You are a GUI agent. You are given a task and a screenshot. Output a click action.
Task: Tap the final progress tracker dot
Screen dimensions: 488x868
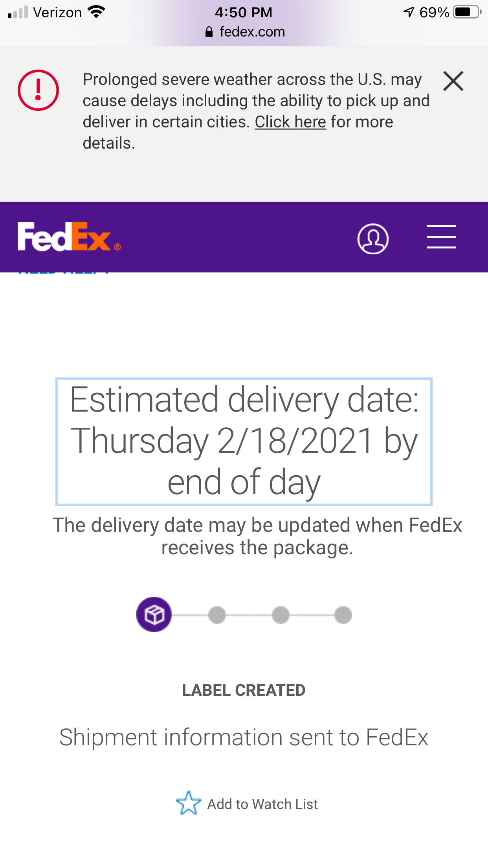(x=343, y=615)
